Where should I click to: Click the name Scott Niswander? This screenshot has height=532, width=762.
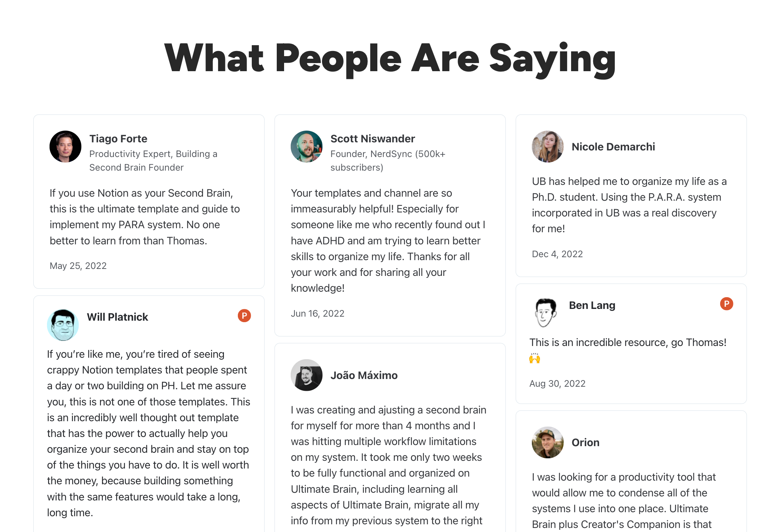click(x=373, y=139)
